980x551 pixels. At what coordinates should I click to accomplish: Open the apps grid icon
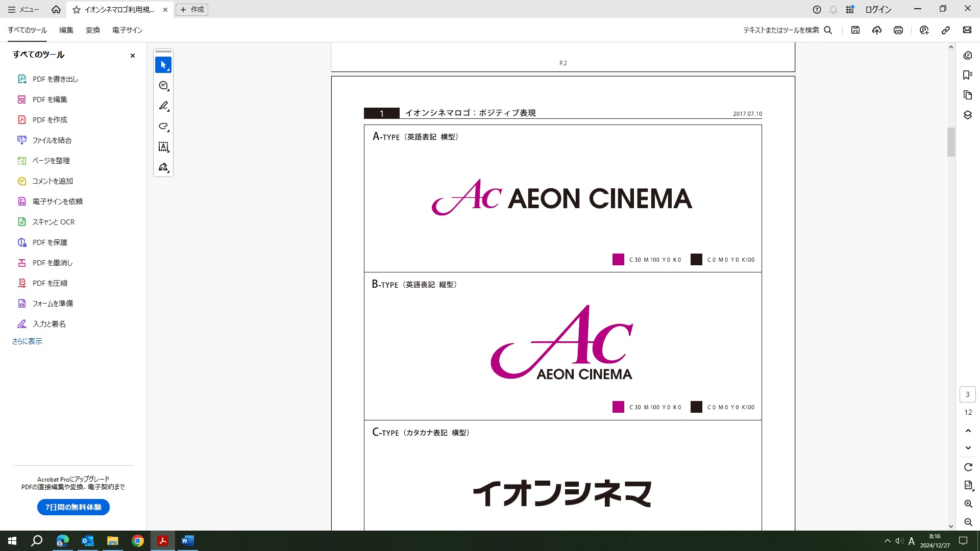tap(850, 9)
